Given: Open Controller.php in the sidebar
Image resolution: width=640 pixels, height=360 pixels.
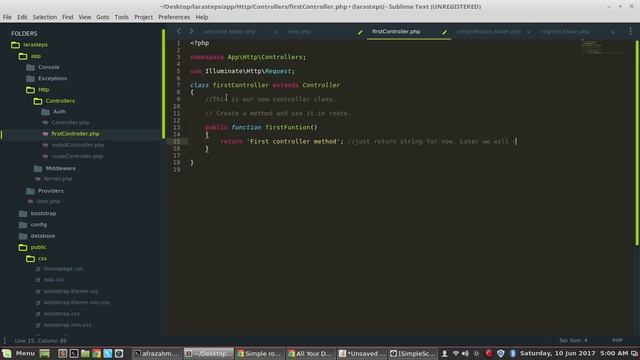Looking at the screenshot, I should pyautogui.click(x=70, y=122).
